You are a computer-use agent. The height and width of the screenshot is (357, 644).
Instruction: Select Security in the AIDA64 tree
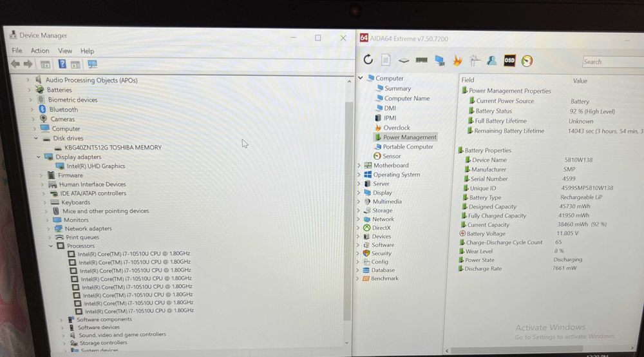point(381,253)
